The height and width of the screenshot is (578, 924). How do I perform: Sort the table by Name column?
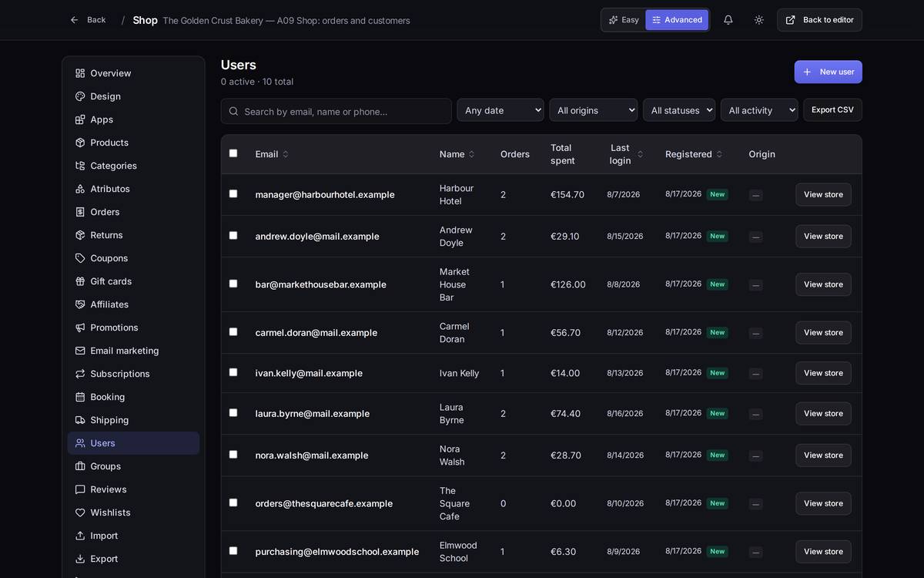[457, 154]
